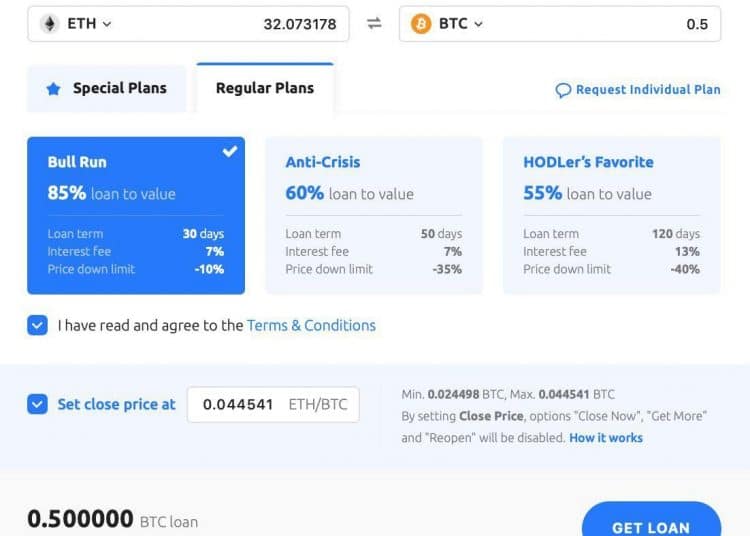Open the How it works link
This screenshot has width=750, height=536.
point(606,438)
